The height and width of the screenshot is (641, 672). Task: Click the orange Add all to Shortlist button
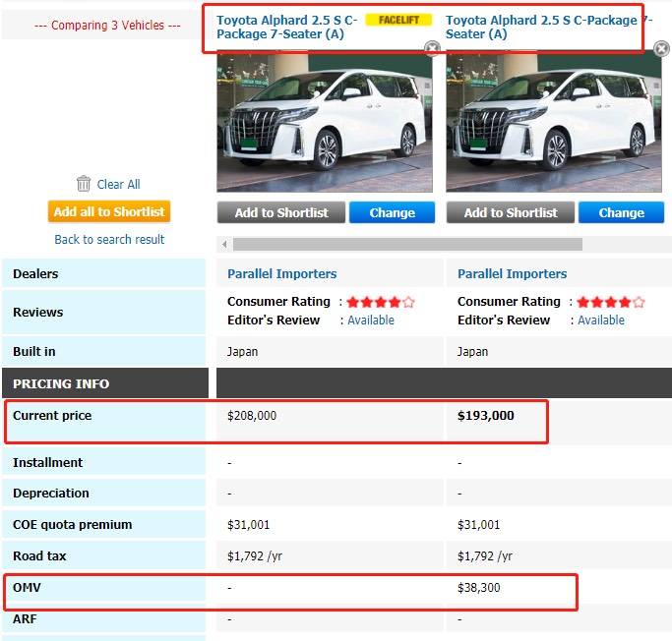(x=109, y=211)
